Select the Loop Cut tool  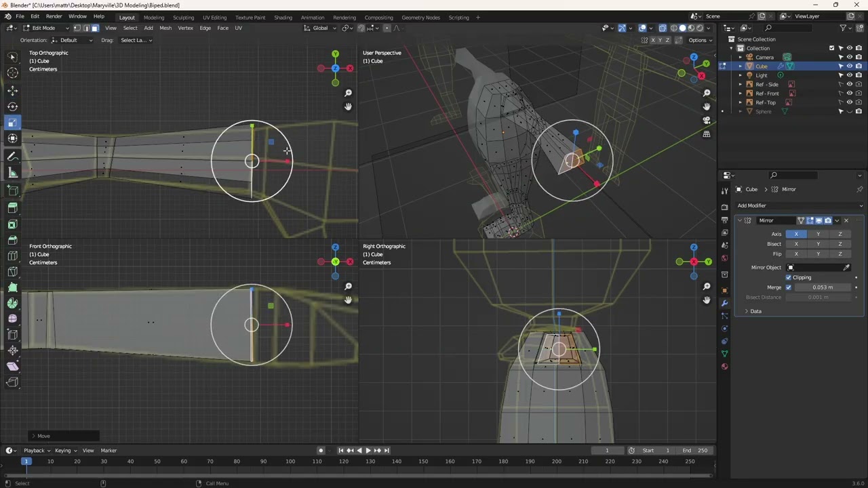click(x=12, y=256)
